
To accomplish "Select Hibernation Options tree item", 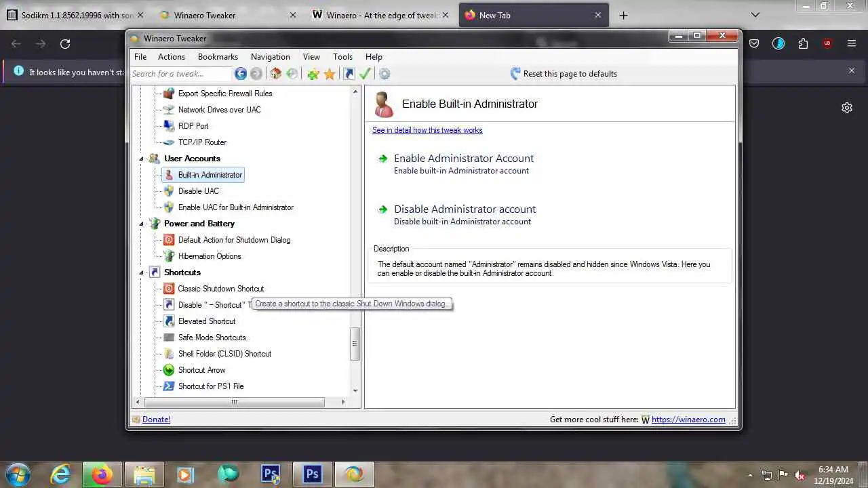I will pos(210,256).
